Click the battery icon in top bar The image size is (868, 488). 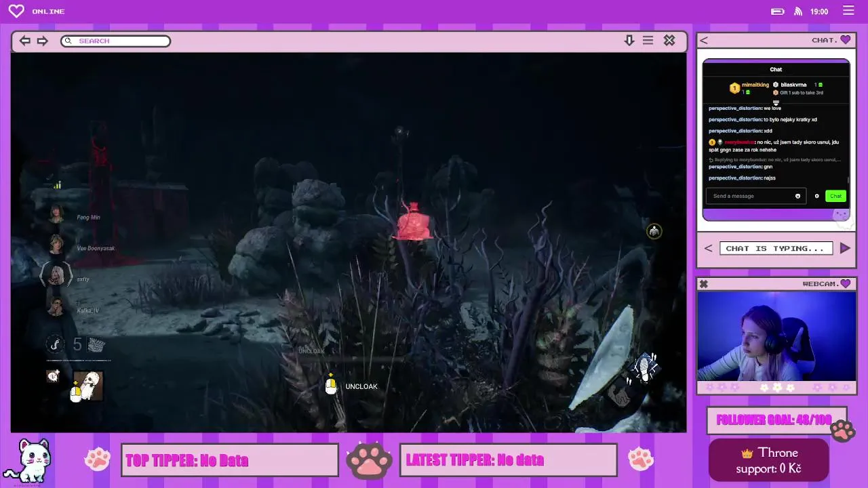pyautogui.click(x=778, y=12)
